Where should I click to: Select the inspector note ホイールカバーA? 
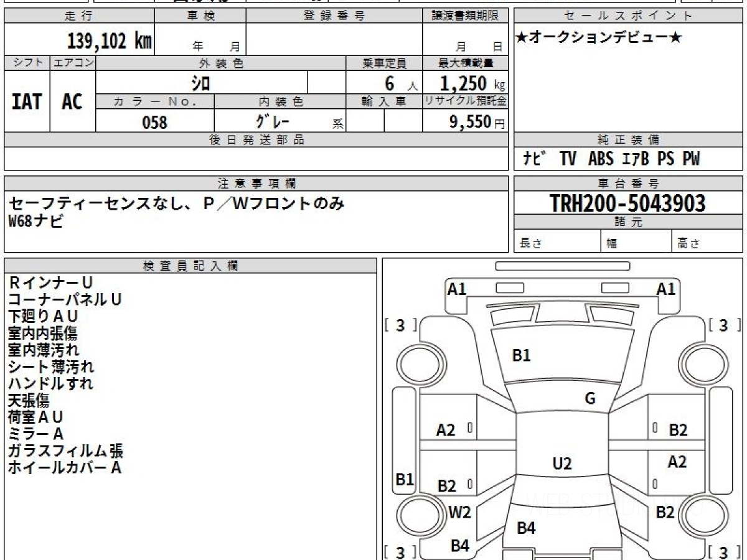click(65, 467)
